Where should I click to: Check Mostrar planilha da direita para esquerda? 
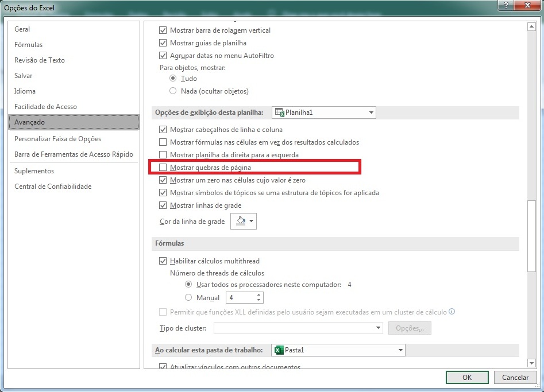[163, 154]
